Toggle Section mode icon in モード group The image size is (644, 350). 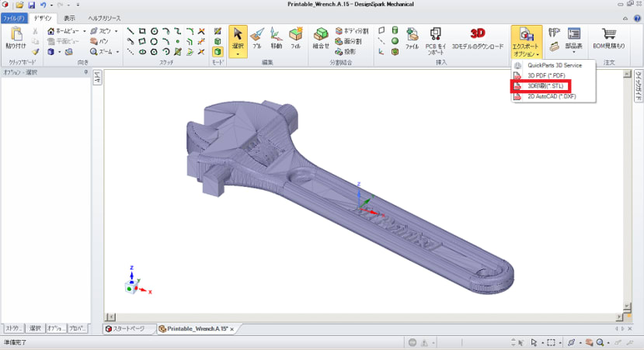218,41
